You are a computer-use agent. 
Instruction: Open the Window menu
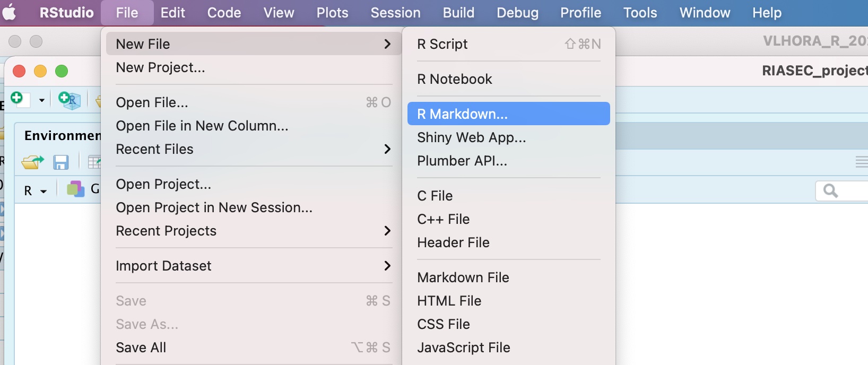click(x=705, y=12)
